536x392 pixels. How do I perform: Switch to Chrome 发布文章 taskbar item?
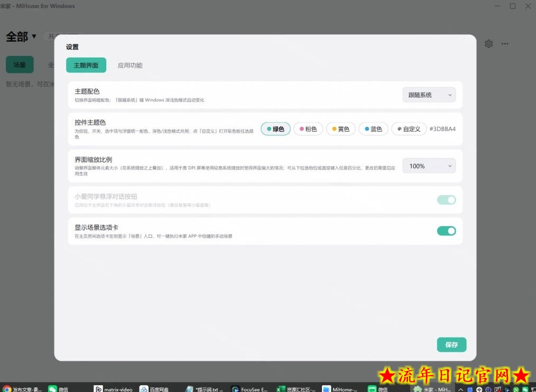(x=23, y=389)
